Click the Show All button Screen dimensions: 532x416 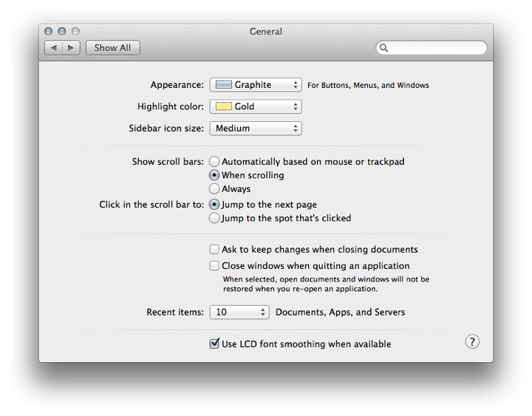[112, 48]
